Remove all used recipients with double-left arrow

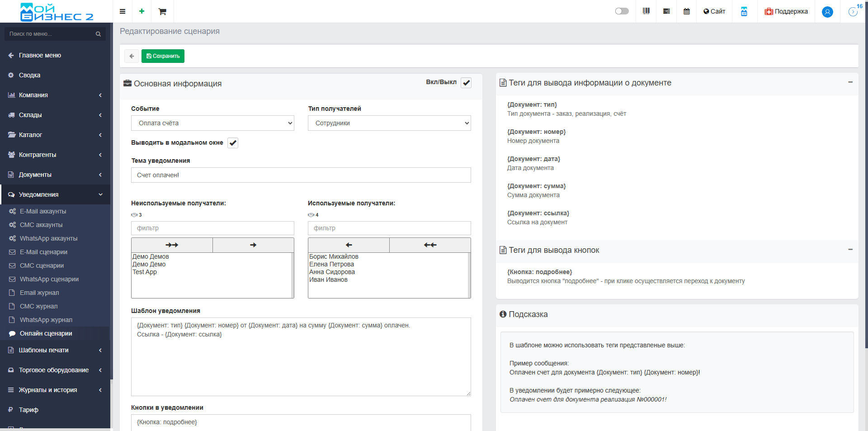coord(430,245)
